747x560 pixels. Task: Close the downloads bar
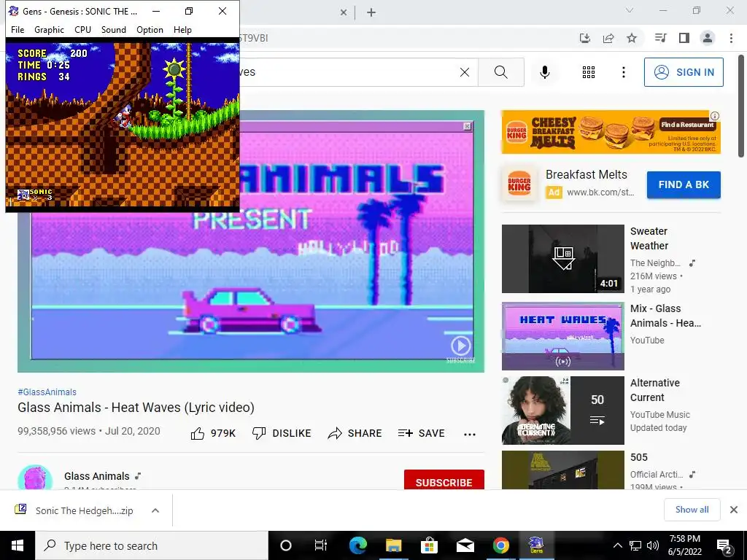point(734,510)
